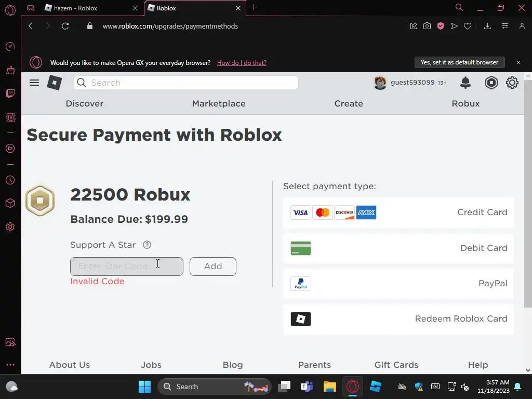
Task: Open the sidebar three-dots menu
Action: [10, 365]
